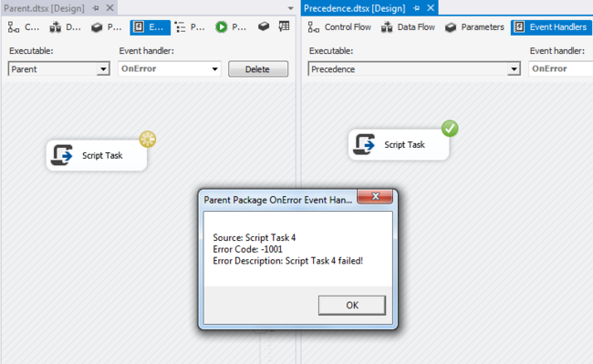The height and width of the screenshot is (364, 593).
Task: Close the Parent.dtsx design tab
Action: [109, 8]
